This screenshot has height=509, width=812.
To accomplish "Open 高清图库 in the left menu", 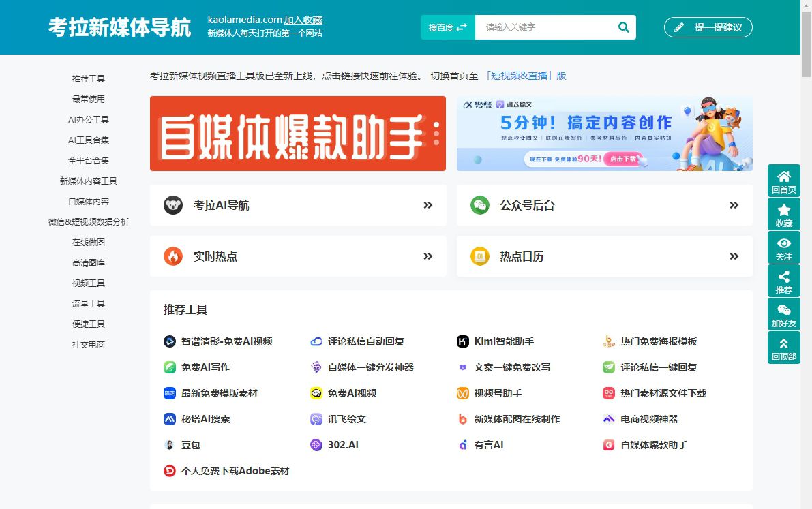I will [x=89, y=262].
